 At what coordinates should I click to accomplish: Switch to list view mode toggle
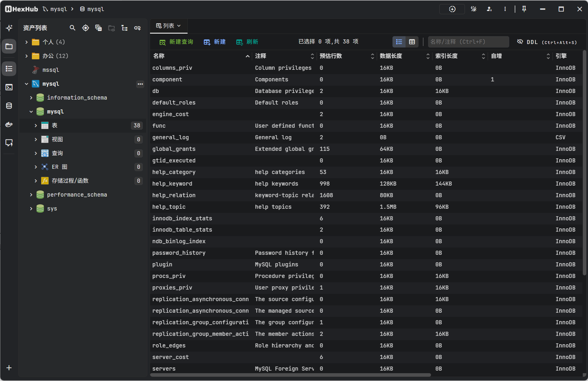(x=399, y=42)
